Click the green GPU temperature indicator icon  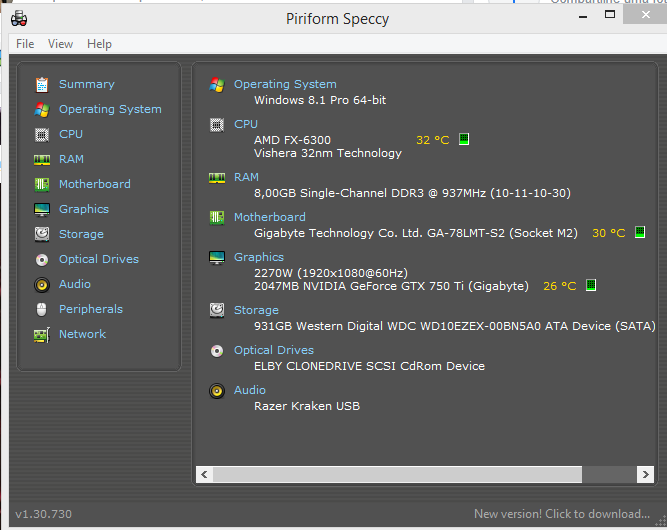590,285
